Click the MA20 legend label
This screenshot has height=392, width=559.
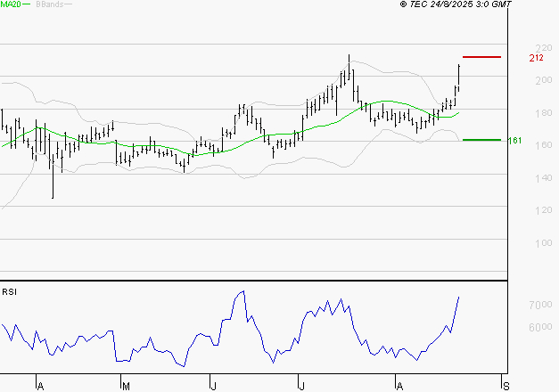(11, 4)
